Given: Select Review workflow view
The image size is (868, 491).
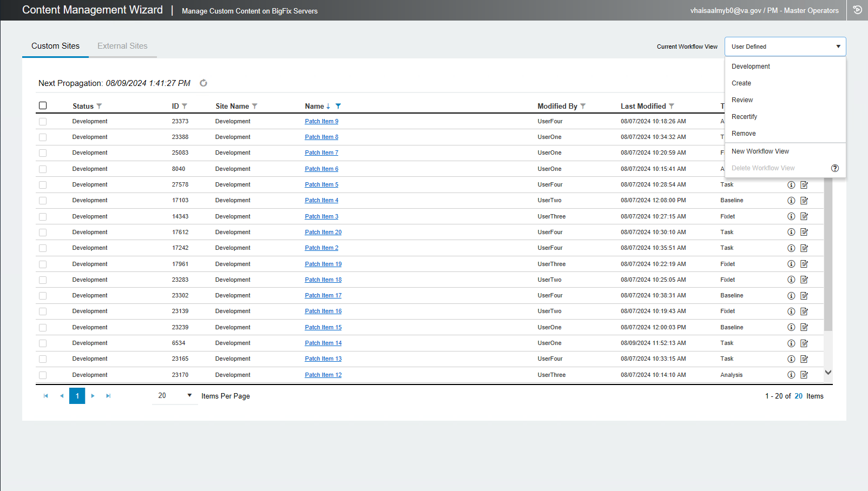Looking at the screenshot, I should pyautogui.click(x=785, y=100).
